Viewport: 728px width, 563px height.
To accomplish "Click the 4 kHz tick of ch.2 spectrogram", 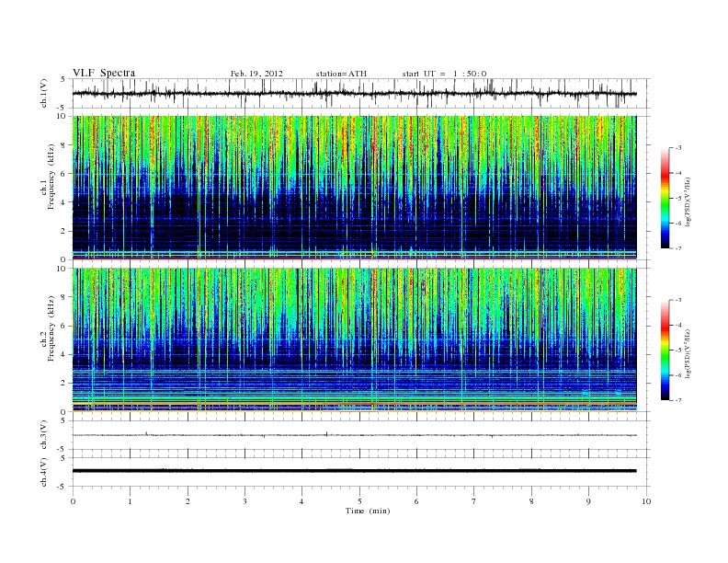I will click(63, 354).
